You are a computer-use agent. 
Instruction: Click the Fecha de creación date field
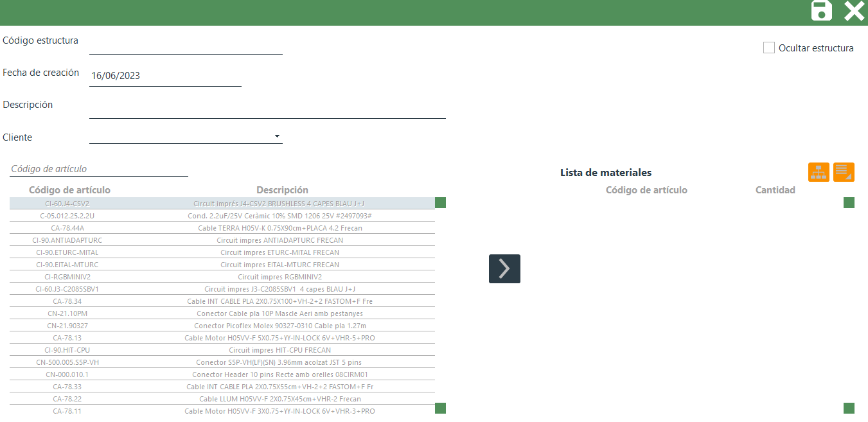coord(165,76)
